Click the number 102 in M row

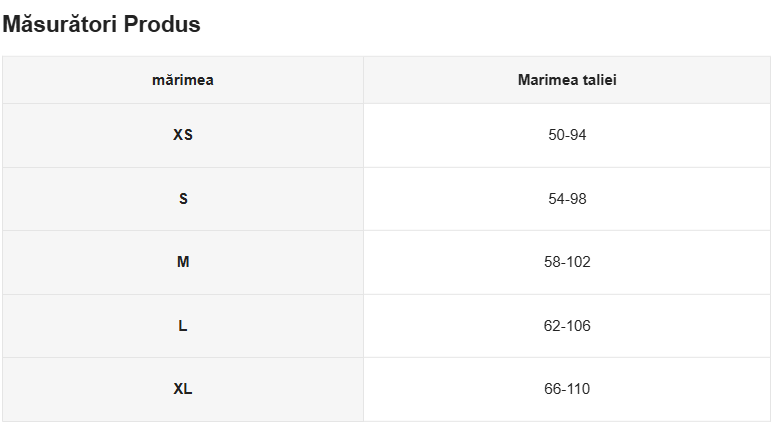[578, 262]
